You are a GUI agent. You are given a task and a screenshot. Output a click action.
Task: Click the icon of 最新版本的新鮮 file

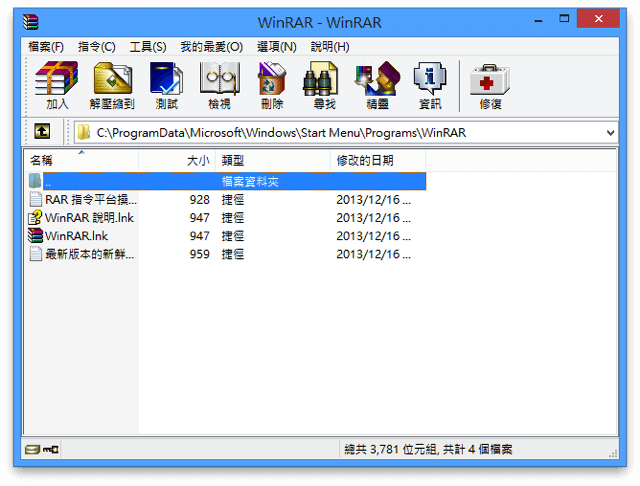(36, 254)
